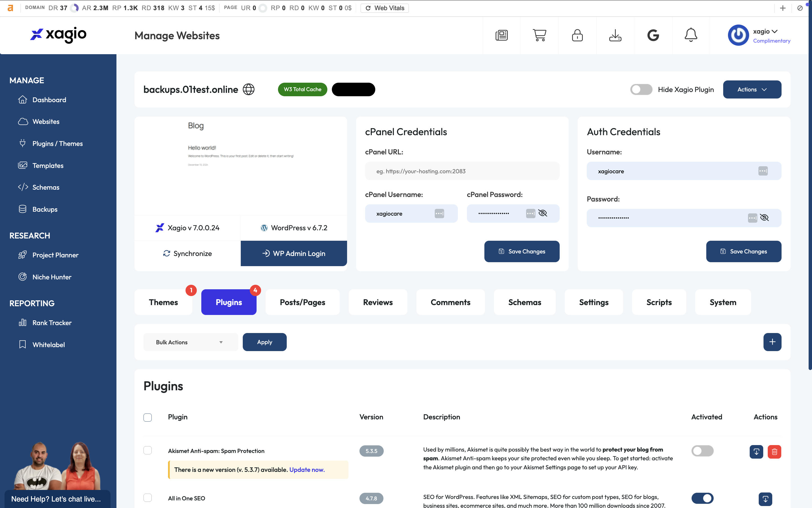The height and width of the screenshot is (508, 812).
Task: Click the Blog site preview thumbnail
Action: pos(240,166)
